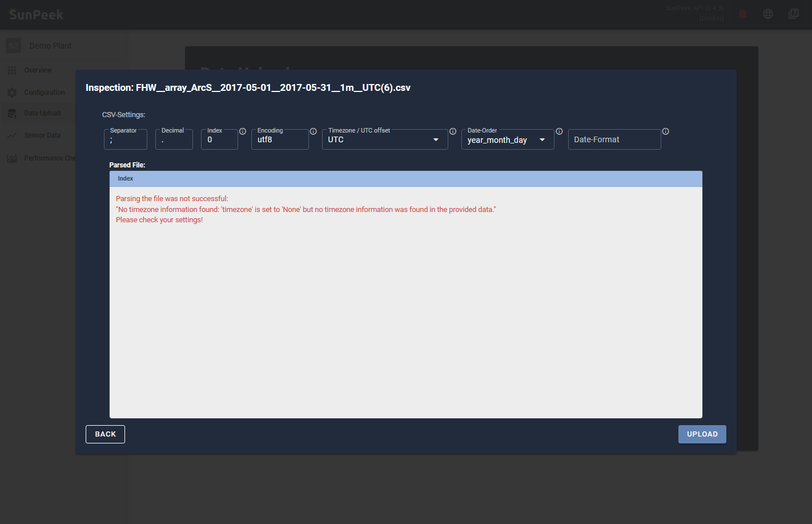Click the BACK button

pos(105,434)
